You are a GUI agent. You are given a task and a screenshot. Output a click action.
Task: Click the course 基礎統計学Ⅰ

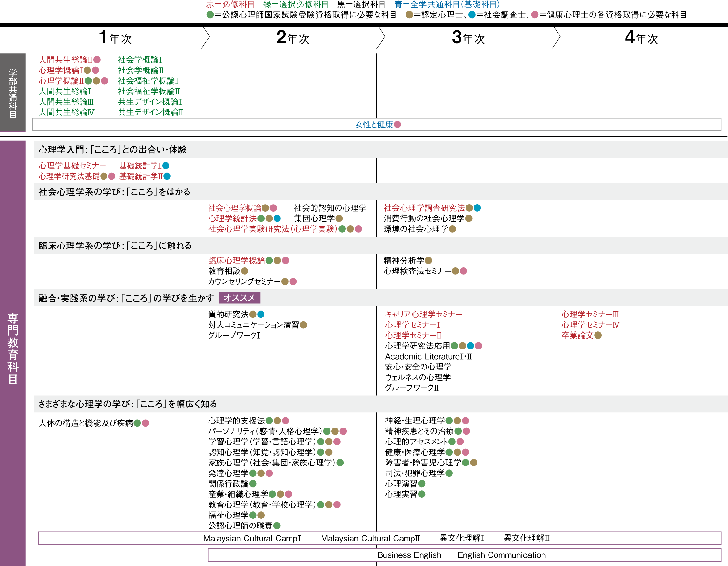click(x=140, y=166)
